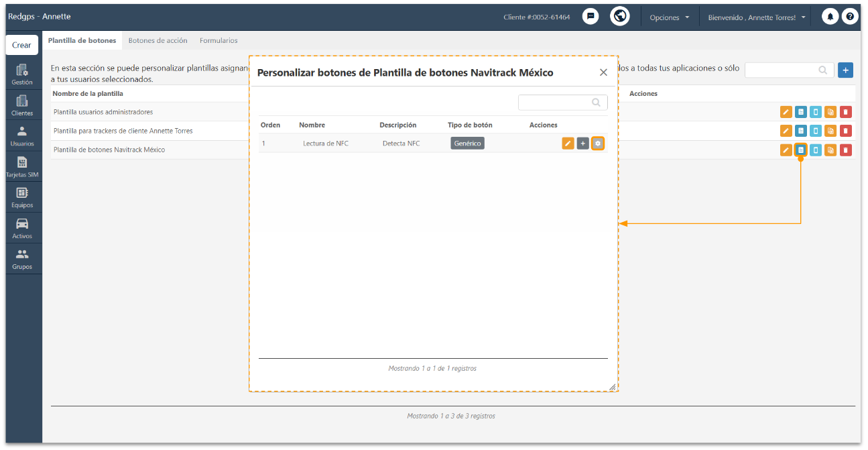Viewport: 868px width, 450px height.
Task: Click gear settings icon for Lectura de NFC
Action: 598,144
